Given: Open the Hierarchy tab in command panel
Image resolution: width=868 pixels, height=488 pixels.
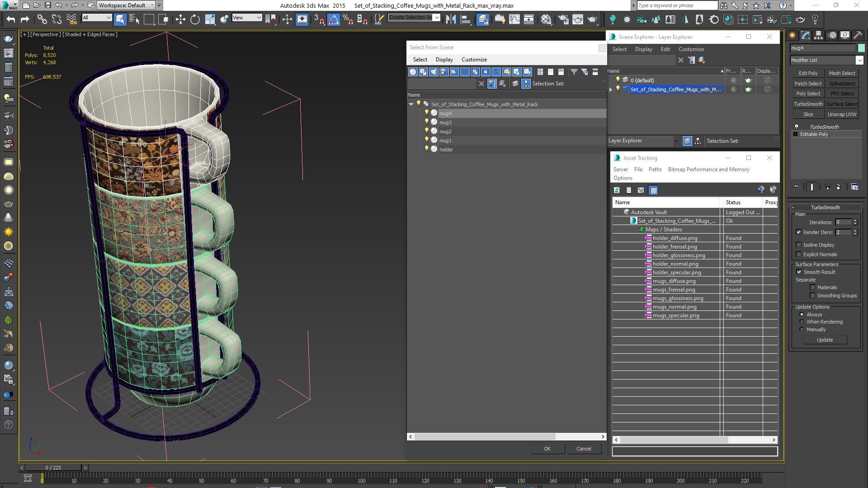Looking at the screenshot, I should 818,35.
